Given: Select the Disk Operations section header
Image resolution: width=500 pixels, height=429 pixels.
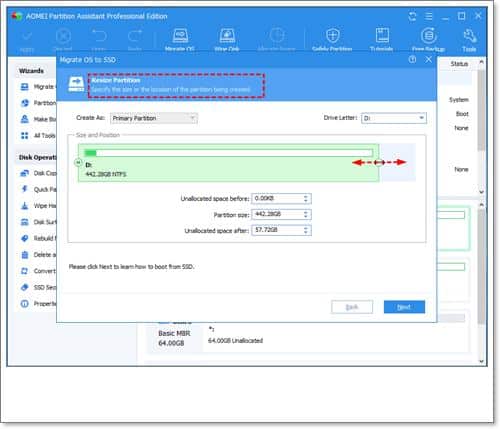Looking at the screenshot, I should coord(37,157).
